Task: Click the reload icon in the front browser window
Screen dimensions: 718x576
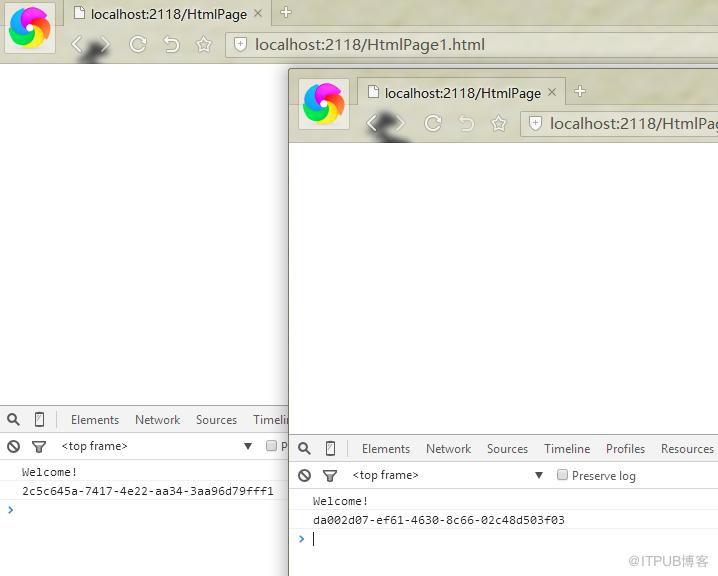Action: point(433,123)
